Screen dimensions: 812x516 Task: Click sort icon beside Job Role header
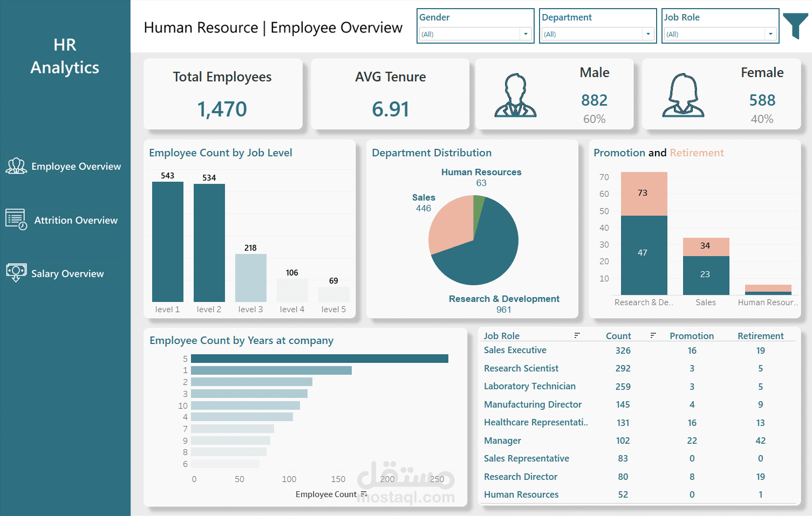point(577,335)
